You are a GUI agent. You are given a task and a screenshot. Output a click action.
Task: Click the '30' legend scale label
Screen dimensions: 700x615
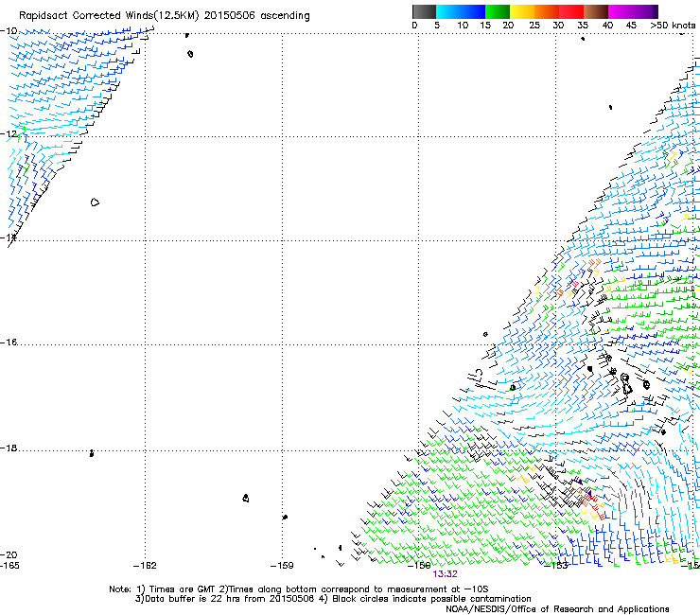(558, 26)
